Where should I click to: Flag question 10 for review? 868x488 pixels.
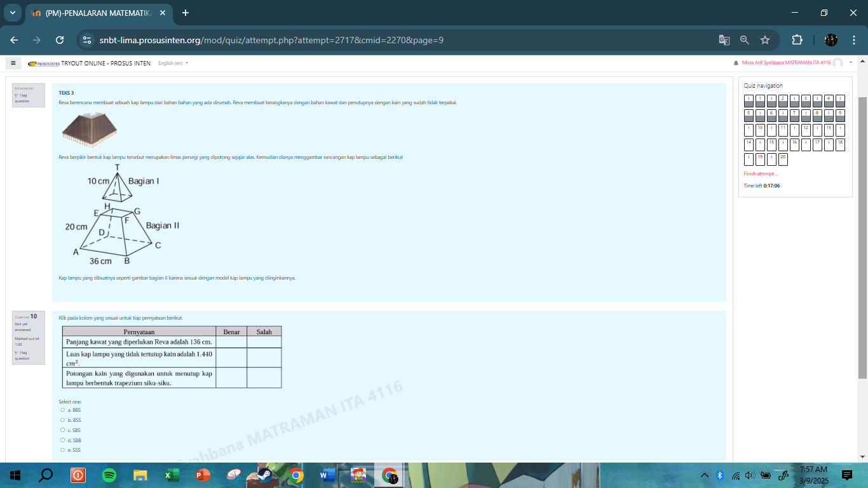pyautogui.click(x=21, y=355)
